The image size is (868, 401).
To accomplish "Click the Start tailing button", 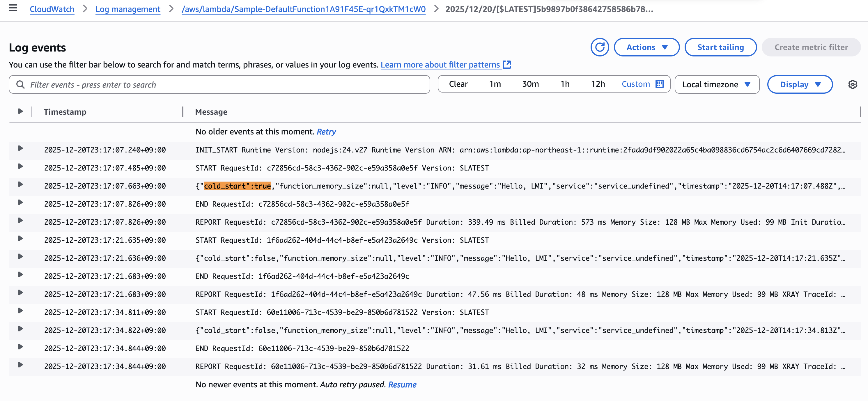I will [x=720, y=47].
